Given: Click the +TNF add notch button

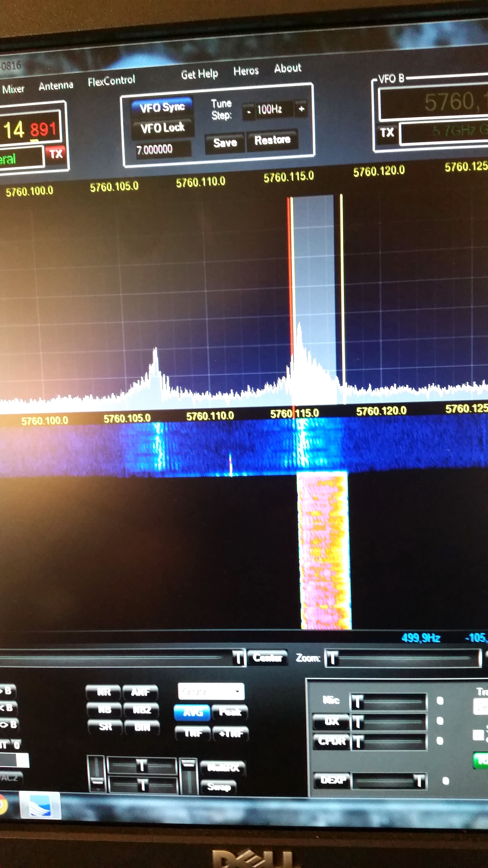Looking at the screenshot, I should (231, 733).
